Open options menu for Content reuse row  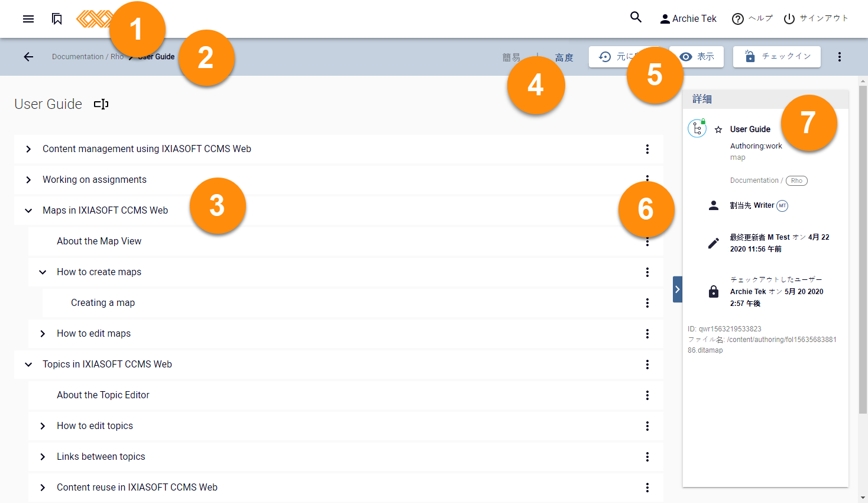pyautogui.click(x=647, y=488)
